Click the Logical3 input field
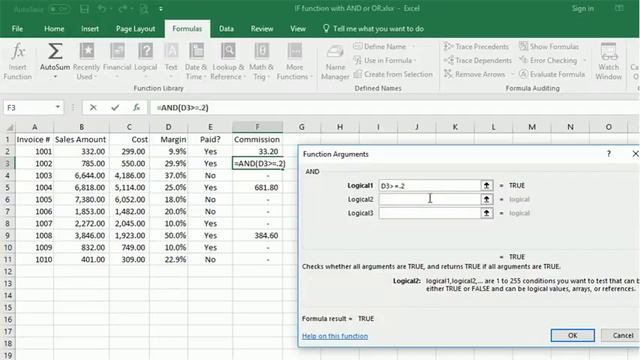The height and width of the screenshot is (360, 640). tap(430, 213)
